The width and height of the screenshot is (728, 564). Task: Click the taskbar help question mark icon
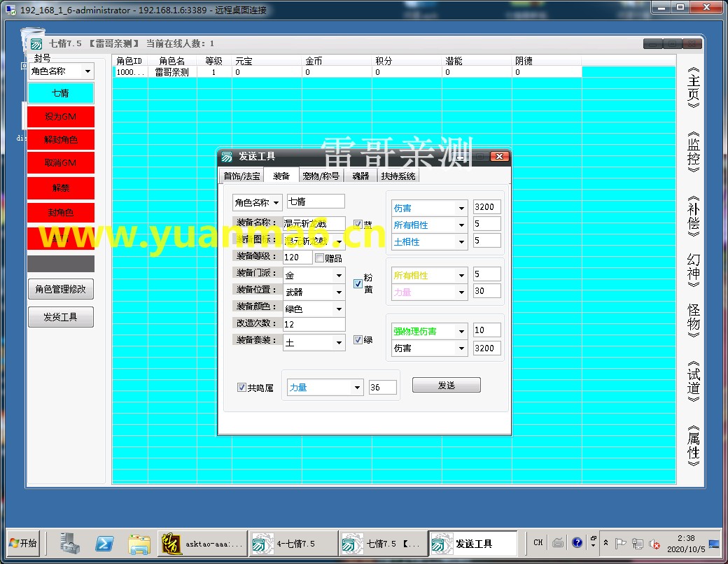[x=577, y=542]
